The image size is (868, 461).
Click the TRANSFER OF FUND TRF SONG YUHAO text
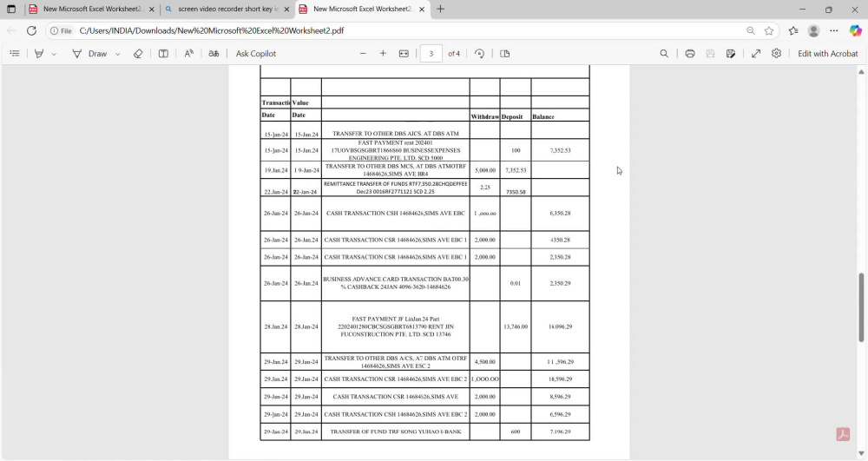[396, 431]
